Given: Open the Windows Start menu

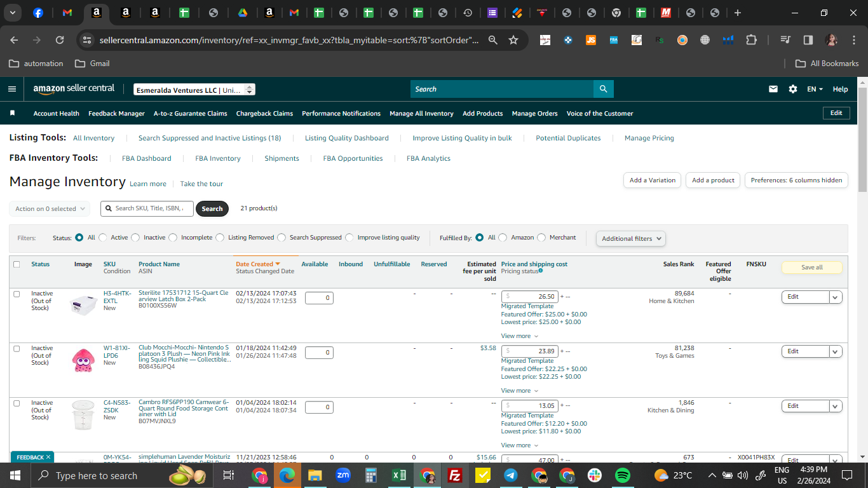Looking at the screenshot, I should (15, 475).
